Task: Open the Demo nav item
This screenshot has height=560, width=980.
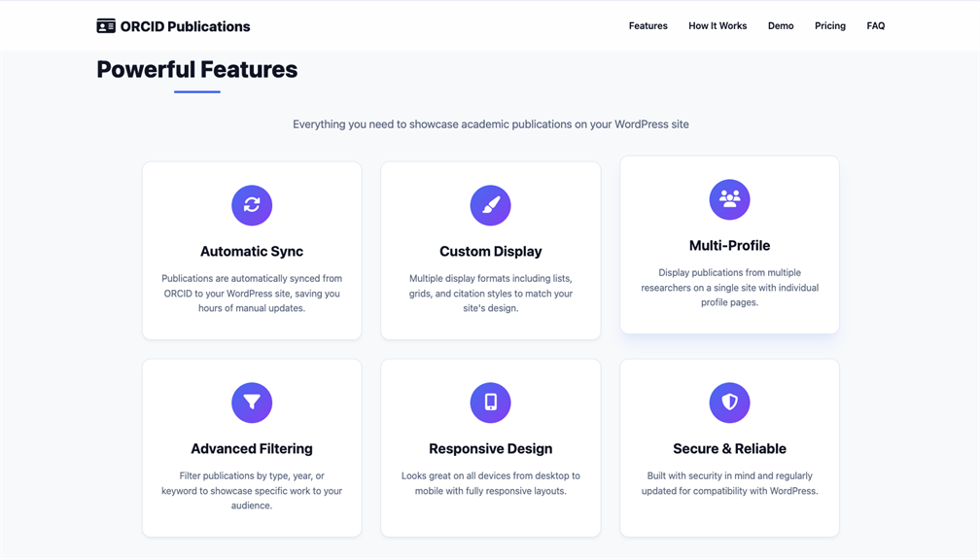Action: (781, 26)
